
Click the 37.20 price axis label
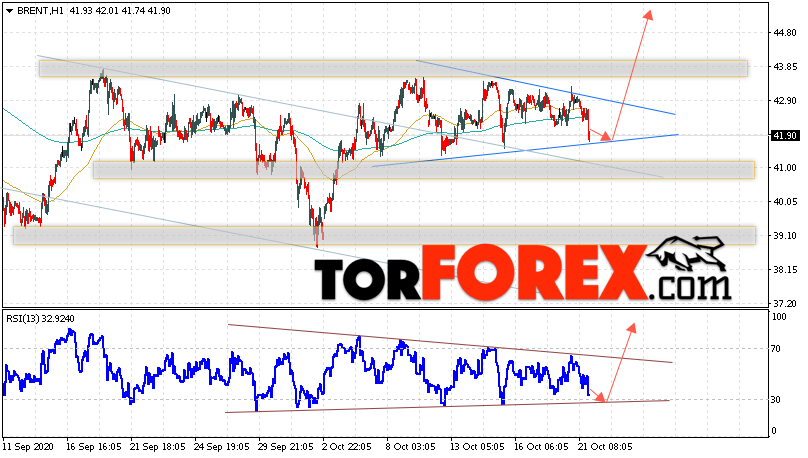click(784, 303)
